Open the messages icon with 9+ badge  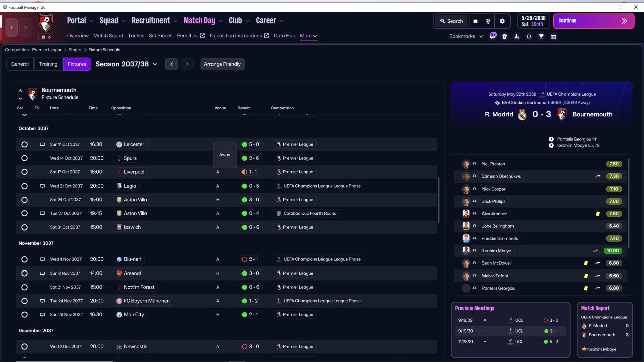coord(493,36)
